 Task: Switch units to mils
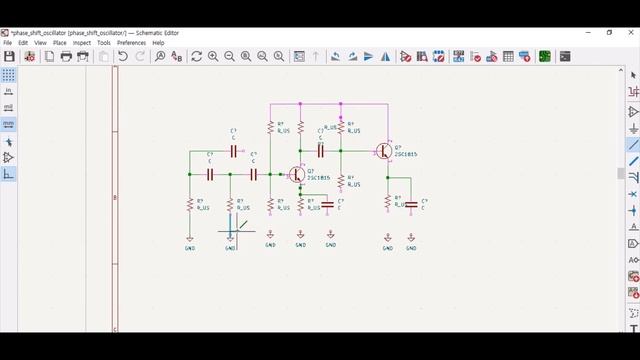(8, 108)
